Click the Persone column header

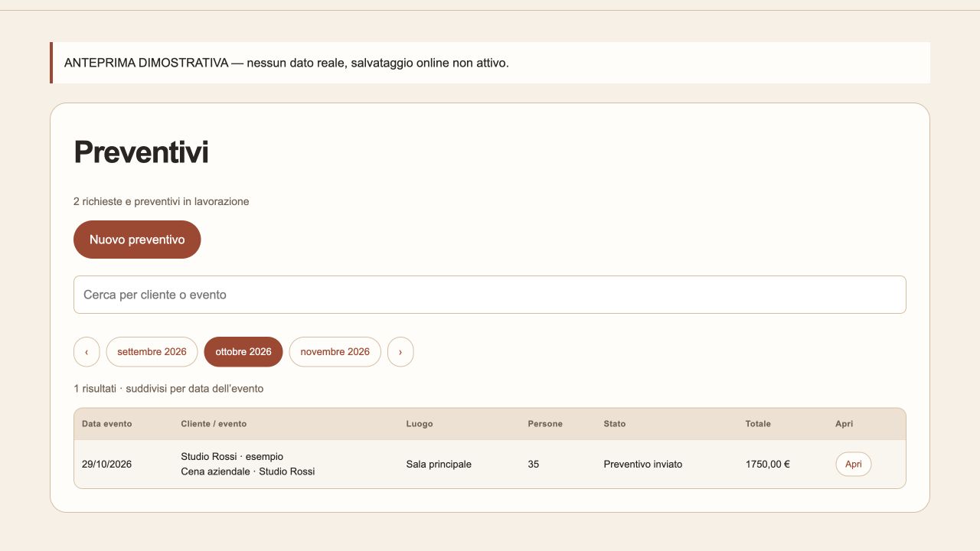point(545,424)
